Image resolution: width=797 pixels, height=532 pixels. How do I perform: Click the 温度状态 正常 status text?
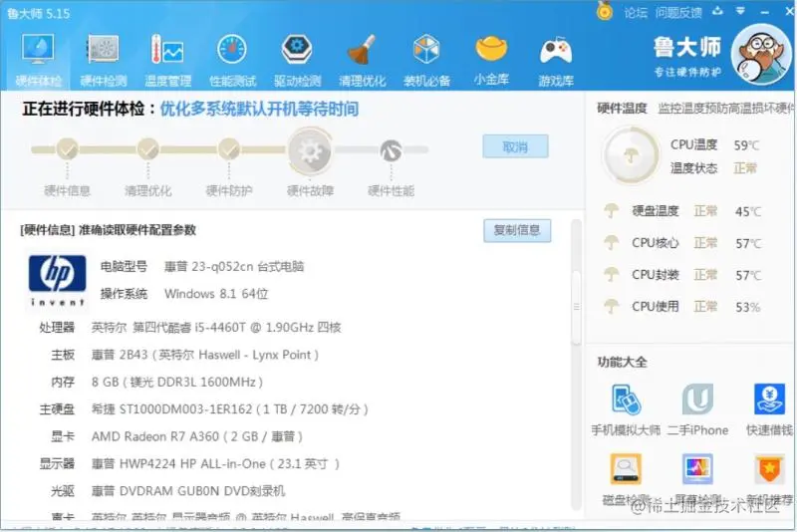tap(745, 168)
